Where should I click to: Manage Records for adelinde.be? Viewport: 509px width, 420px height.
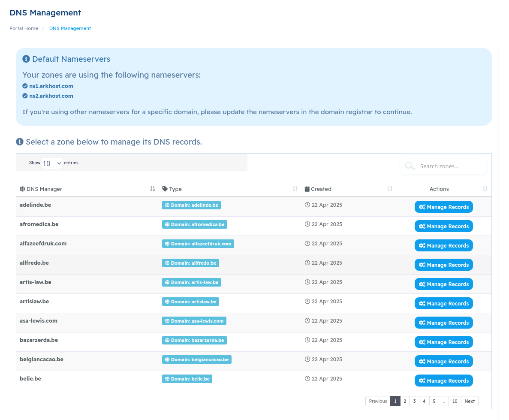[443, 207]
